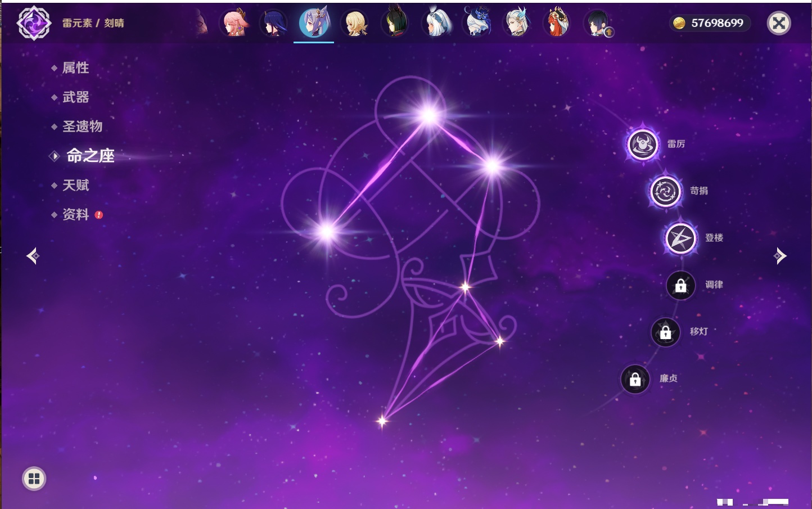Open the 雷厉 constellation node
Image resolution: width=812 pixels, height=509 pixels.
tap(642, 145)
